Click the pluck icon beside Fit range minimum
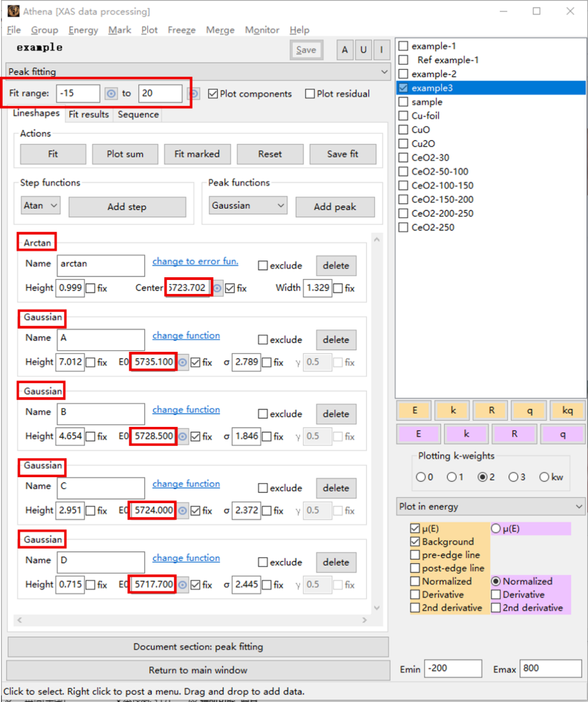 pyautogui.click(x=111, y=94)
